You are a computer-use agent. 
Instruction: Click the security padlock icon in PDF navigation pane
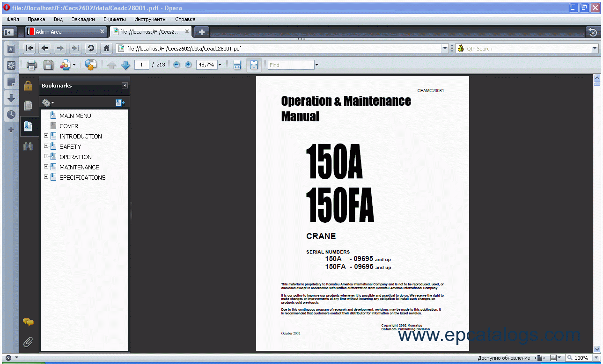pyautogui.click(x=28, y=86)
